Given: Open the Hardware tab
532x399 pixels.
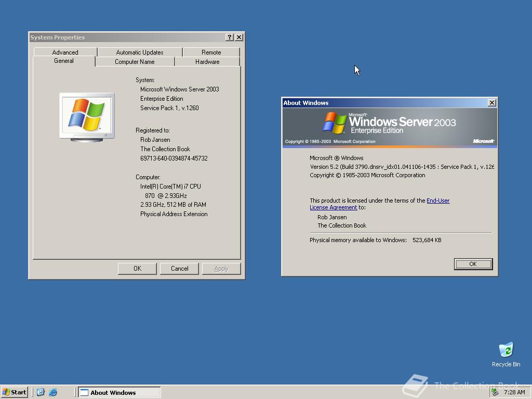Looking at the screenshot, I should click(x=207, y=62).
